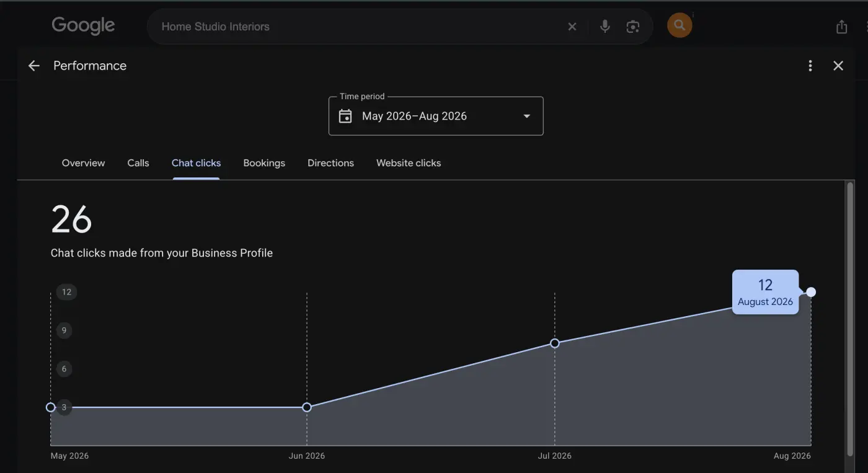Click the 'Jul 2026' x-axis label

point(555,456)
